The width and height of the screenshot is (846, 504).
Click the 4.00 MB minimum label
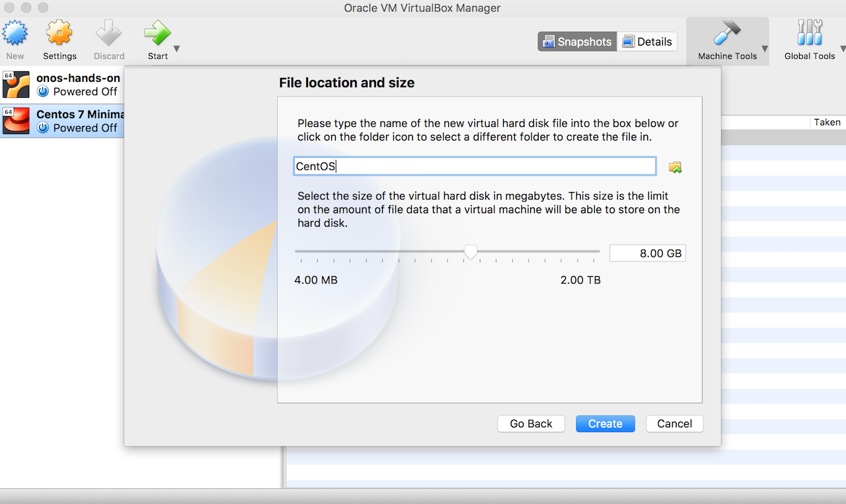[x=316, y=280]
